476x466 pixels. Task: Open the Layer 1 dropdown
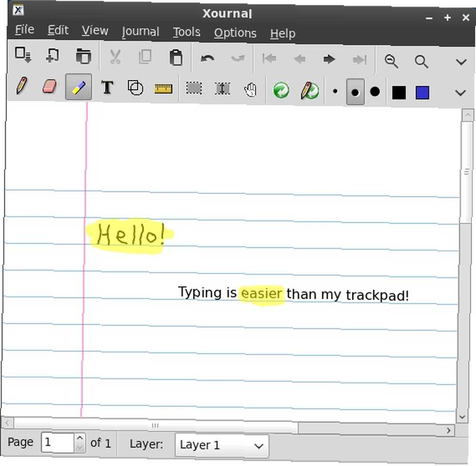[x=222, y=446]
